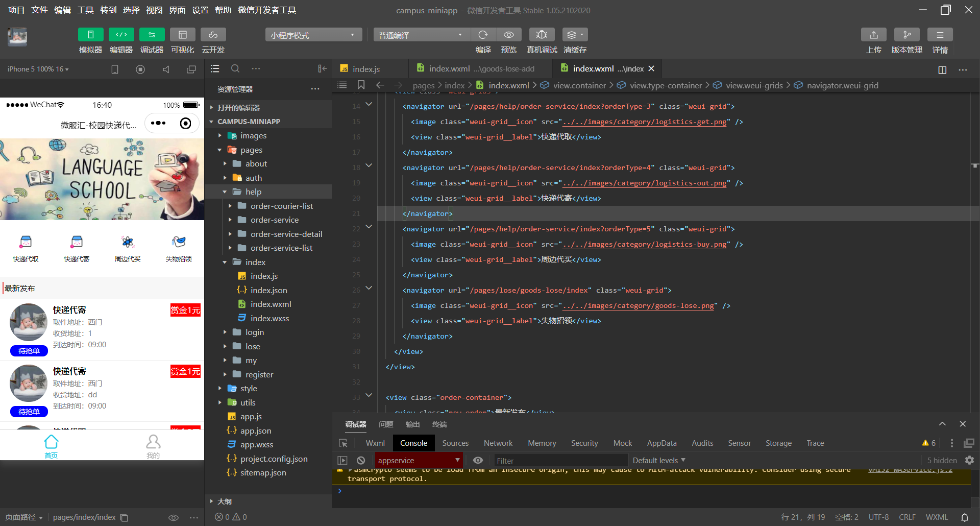Click the bookmark icon in breadcrumb bar
Viewport: 980px width, 526px height.
[361, 85]
